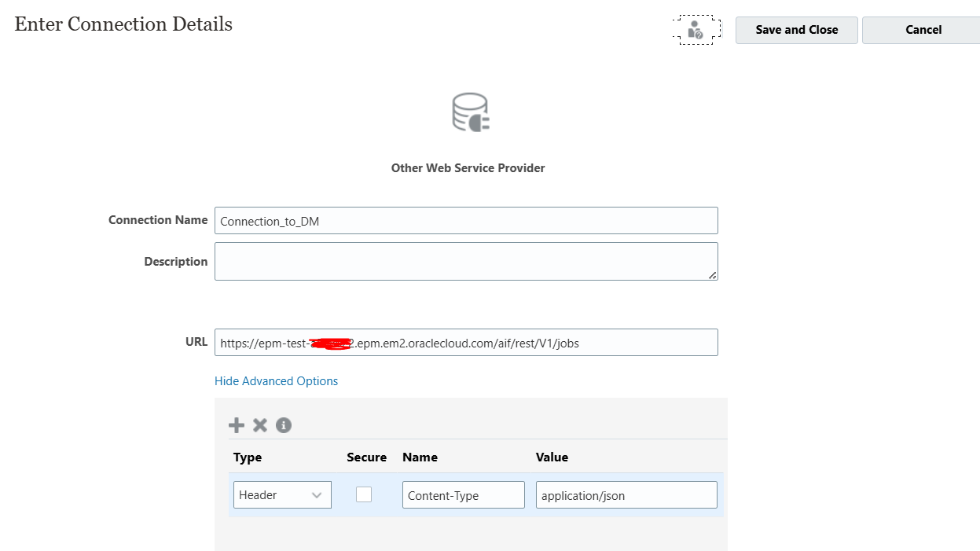Open the Type dropdown showing Header

click(x=281, y=494)
